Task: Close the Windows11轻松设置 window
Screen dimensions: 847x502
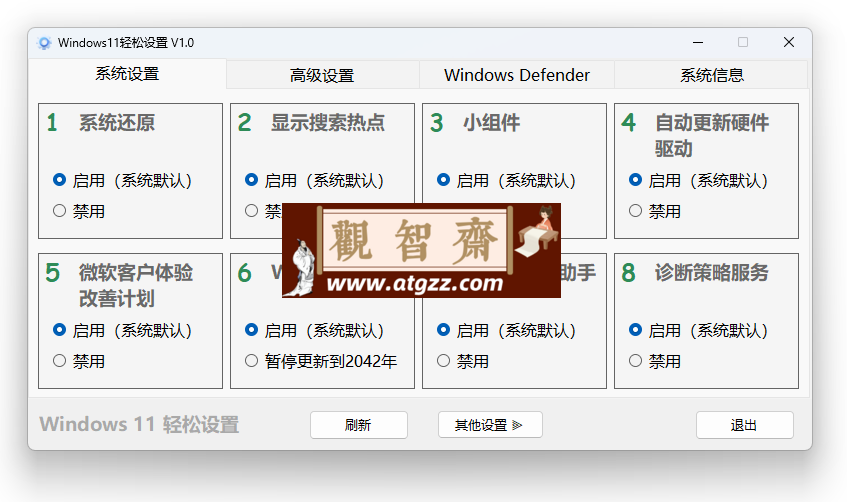Action: [789, 42]
